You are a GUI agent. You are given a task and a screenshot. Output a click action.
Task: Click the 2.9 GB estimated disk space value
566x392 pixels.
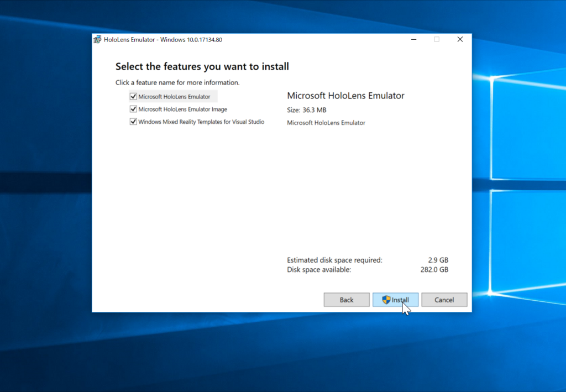438,260
